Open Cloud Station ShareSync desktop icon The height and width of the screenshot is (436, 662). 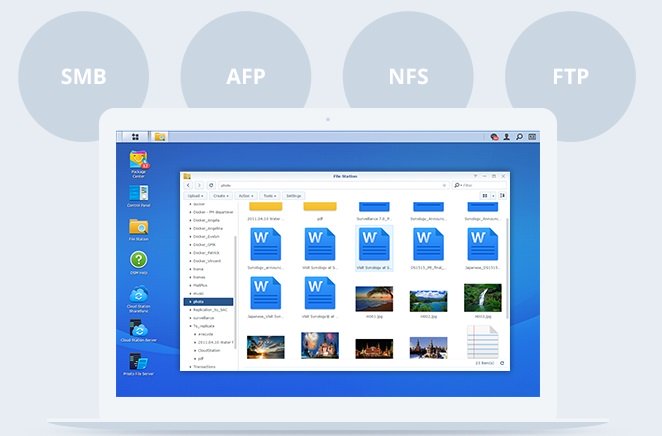point(138,295)
